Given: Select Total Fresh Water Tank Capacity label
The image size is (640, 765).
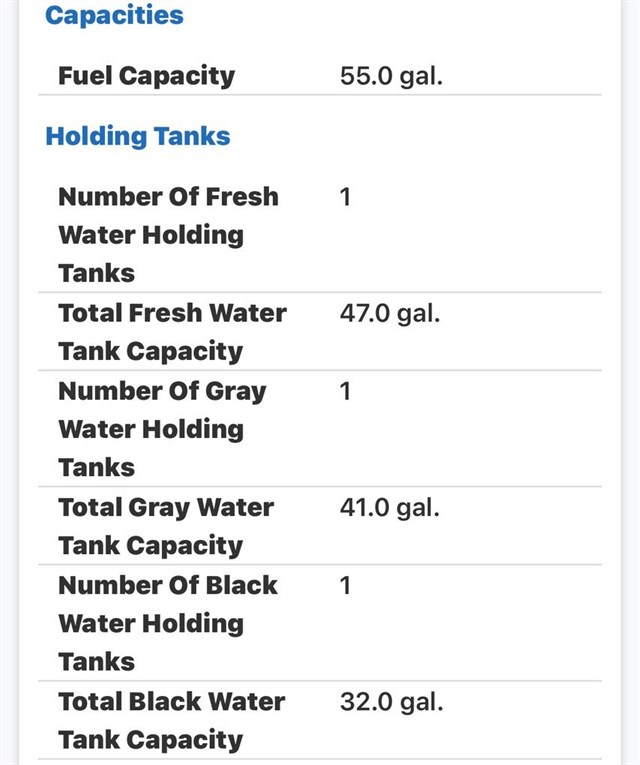Looking at the screenshot, I should (x=172, y=332).
